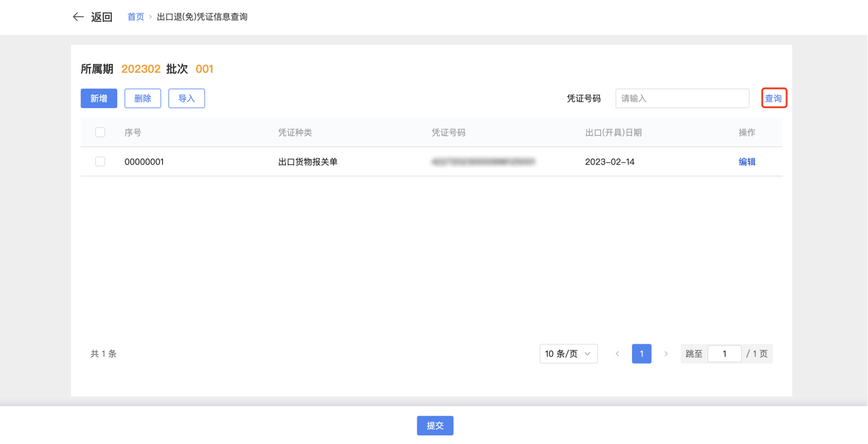Select page 1 in pagination
This screenshot has width=868, height=444.
coord(642,354)
